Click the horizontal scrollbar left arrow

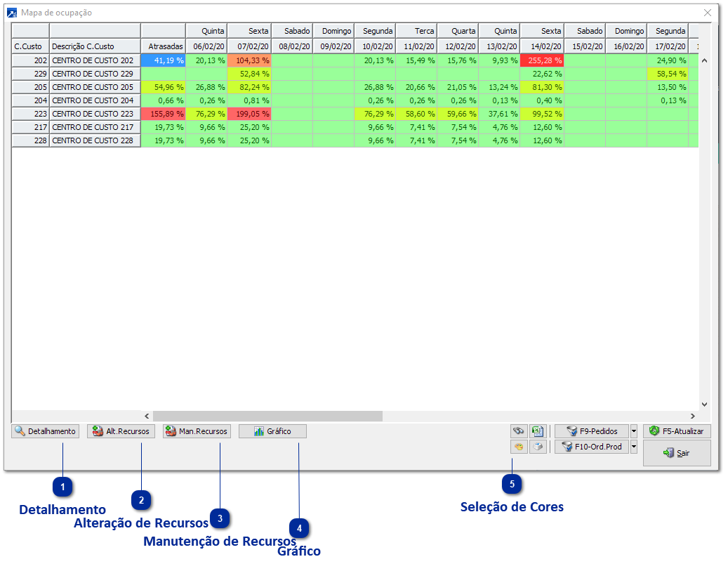[x=147, y=416]
